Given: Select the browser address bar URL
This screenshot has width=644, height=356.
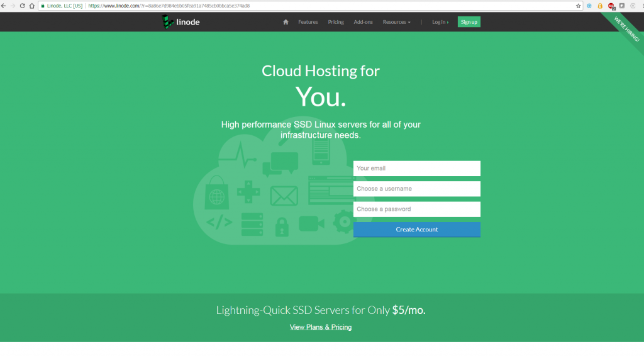Looking at the screenshot, I should click(169, 6).
